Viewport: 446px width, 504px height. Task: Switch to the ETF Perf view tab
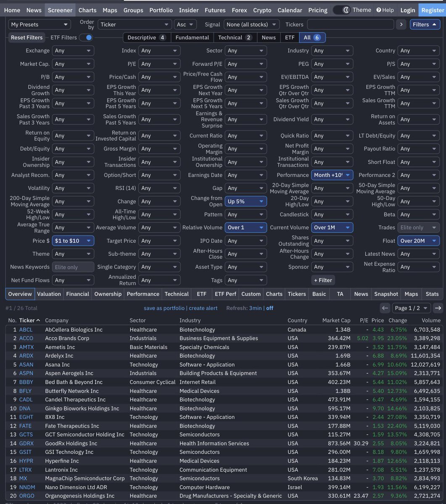(225, 294)
